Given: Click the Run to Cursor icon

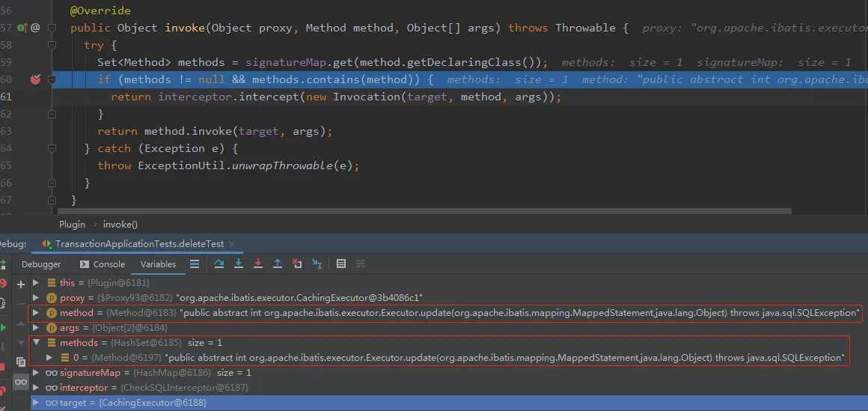Looking at the screenshot, I should (x=317, y=264).
